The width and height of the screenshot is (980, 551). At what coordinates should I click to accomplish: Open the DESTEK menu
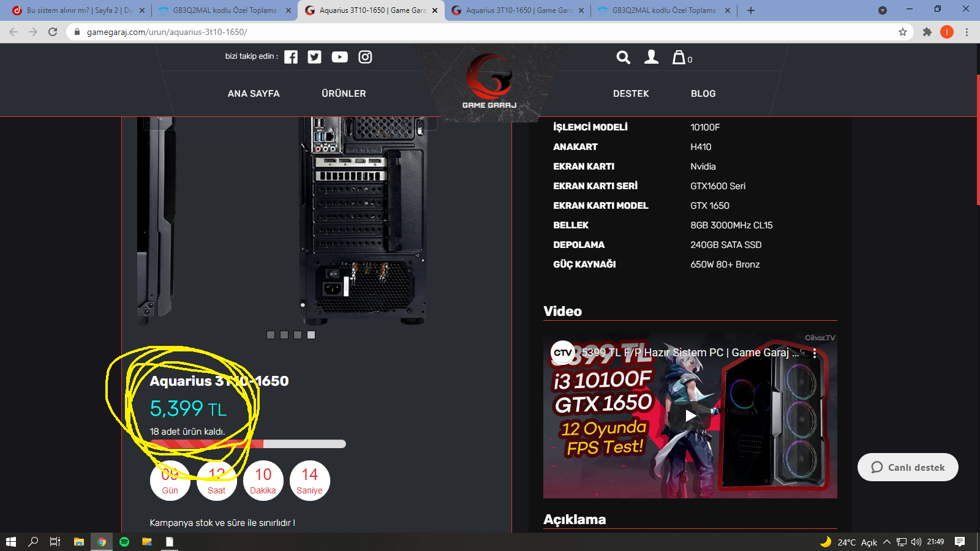(x=631, y=94)
